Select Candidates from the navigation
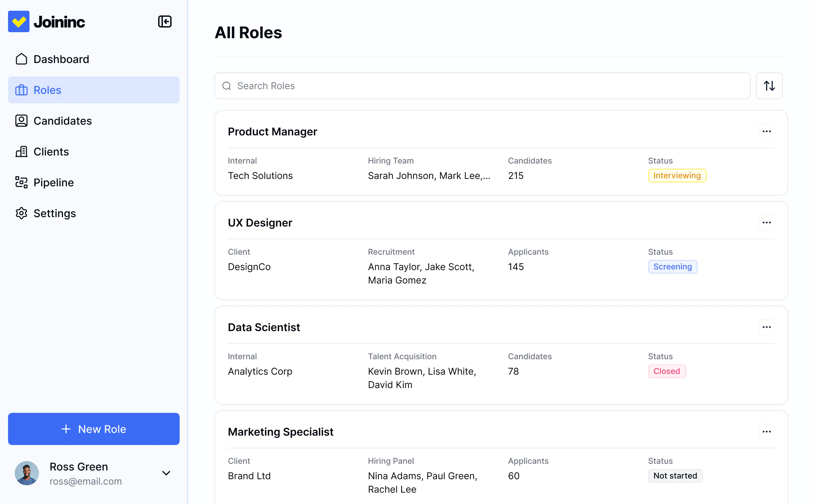Image resolution: width=815 pixels, height=504 pixels. [62, 121]
